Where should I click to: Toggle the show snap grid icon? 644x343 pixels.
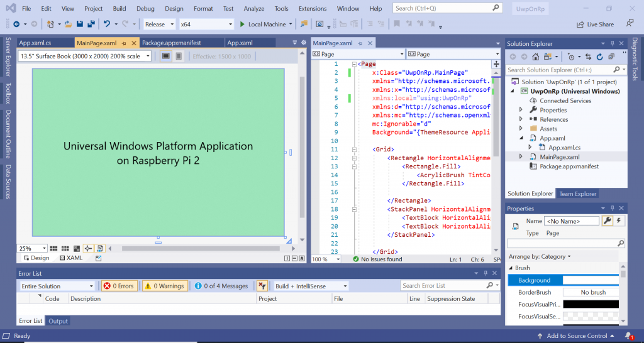[x=53, y=248]
